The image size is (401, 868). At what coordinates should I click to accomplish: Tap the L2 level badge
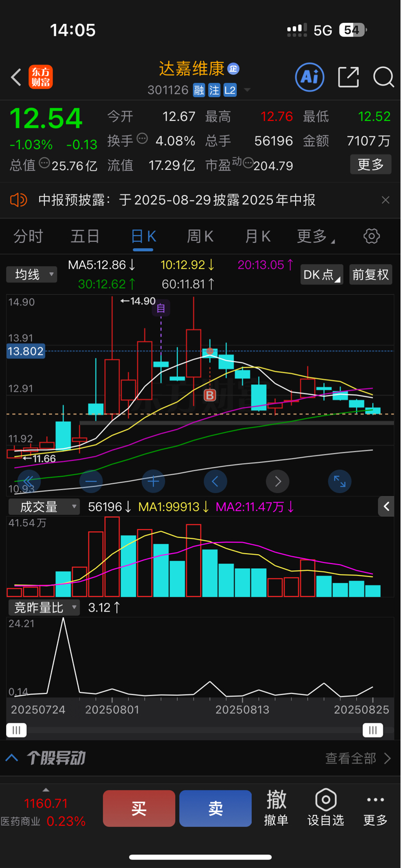(230, 90)
